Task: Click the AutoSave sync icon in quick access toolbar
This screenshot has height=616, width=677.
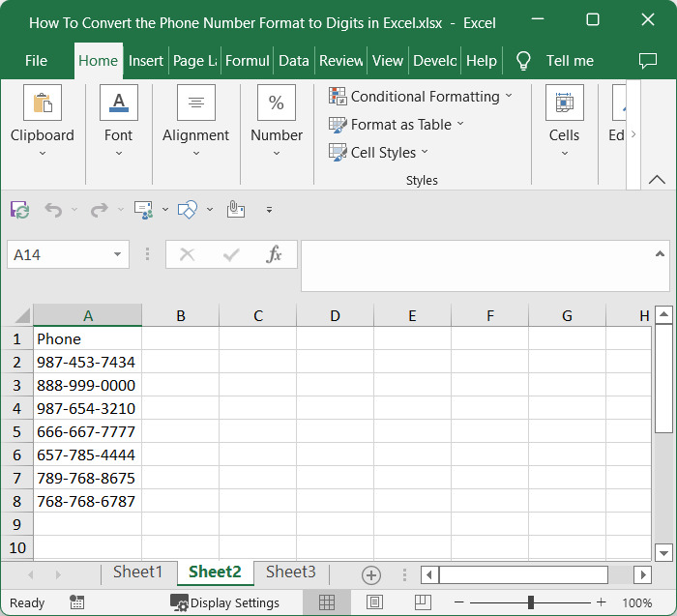Action: (19, 210)
